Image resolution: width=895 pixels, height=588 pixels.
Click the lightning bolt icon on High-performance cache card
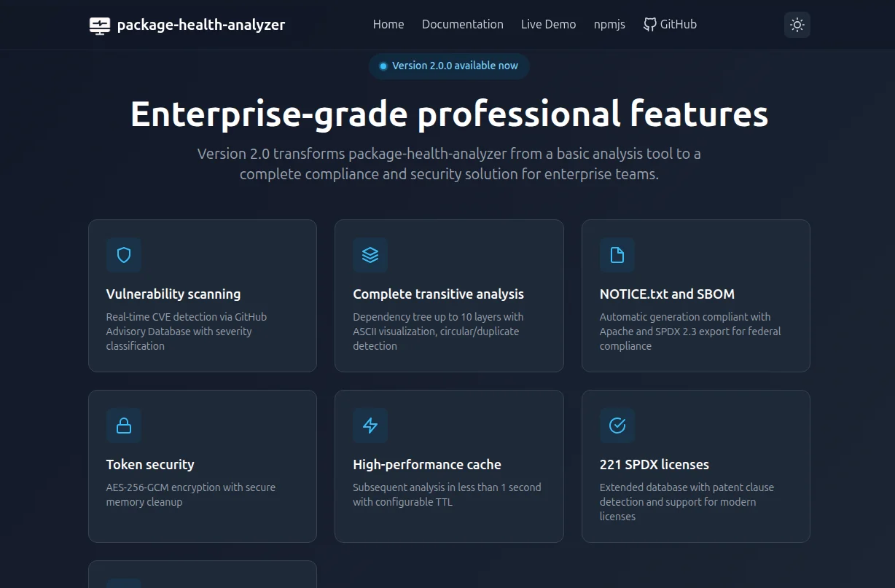pyautogui.click(x=370, y=426)
